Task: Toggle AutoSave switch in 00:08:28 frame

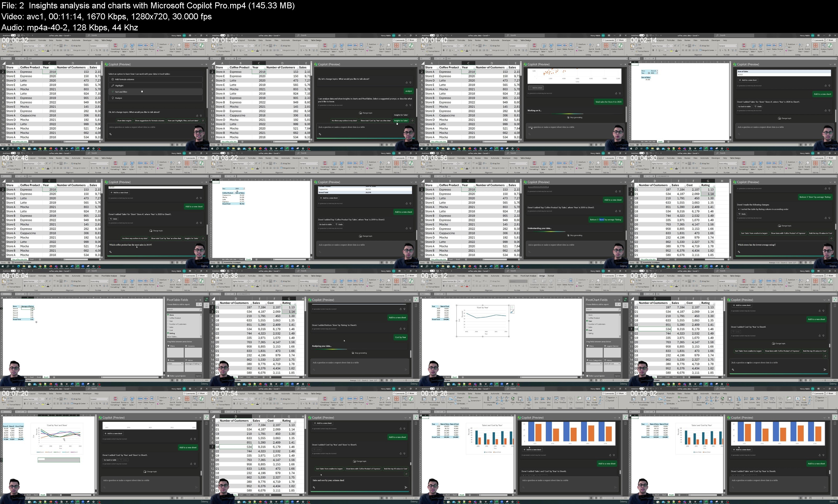Action: (x=433, y=389)
